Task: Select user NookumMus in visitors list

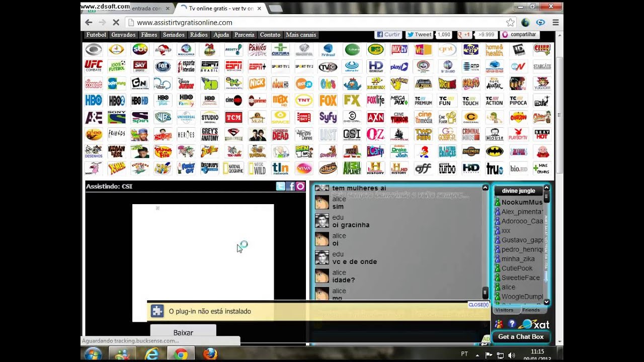Action: 522,202
